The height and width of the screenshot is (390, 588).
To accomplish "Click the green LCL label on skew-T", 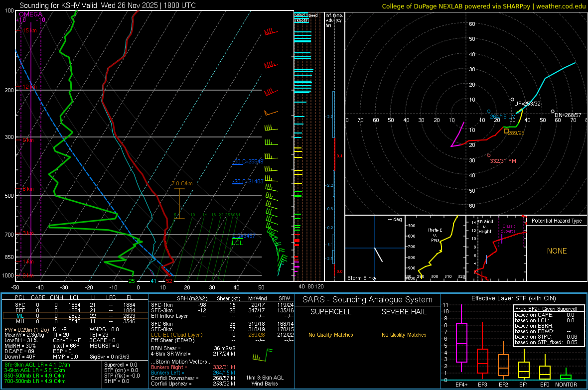I will click(x=237, y=243).
